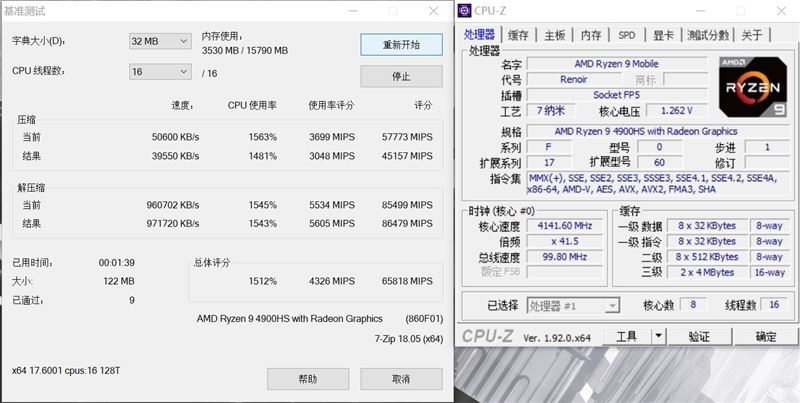This screenshot has height=403, width=800.
Task: Click the decompression result 86479 MIPS
Action: [x=407, y=223]
